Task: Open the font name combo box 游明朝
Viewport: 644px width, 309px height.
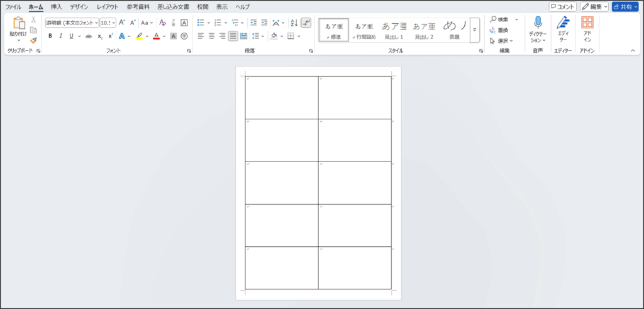Action: tap(72, 23)
